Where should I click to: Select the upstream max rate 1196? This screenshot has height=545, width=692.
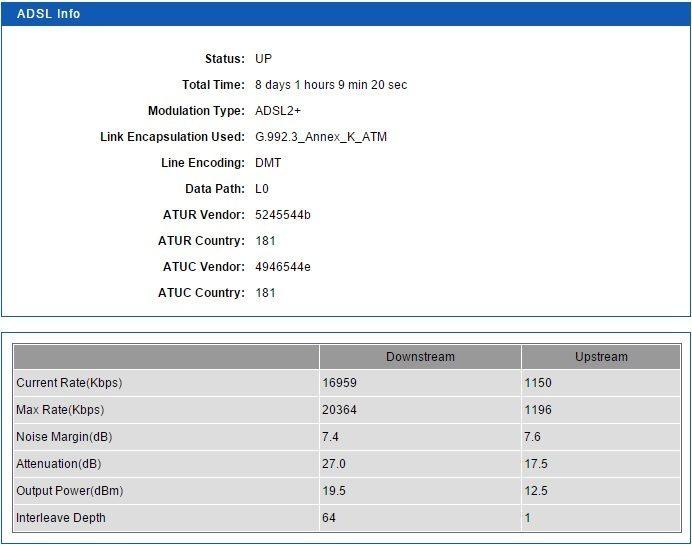tap(538, 410)
